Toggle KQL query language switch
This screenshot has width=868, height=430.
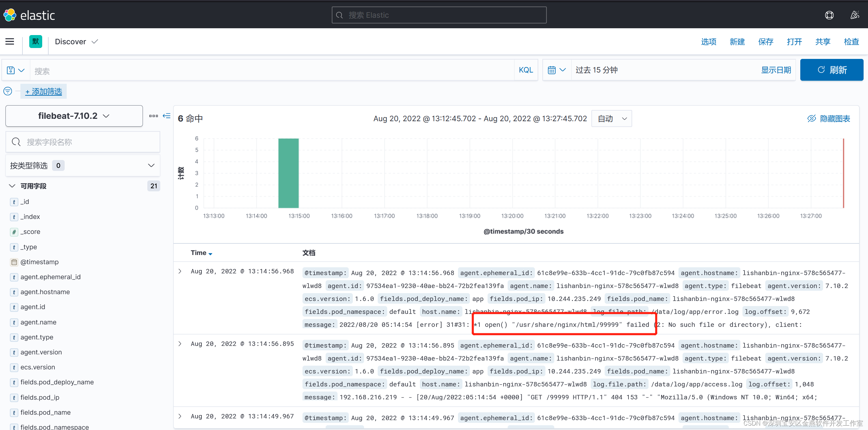click(x=525, y=70)
